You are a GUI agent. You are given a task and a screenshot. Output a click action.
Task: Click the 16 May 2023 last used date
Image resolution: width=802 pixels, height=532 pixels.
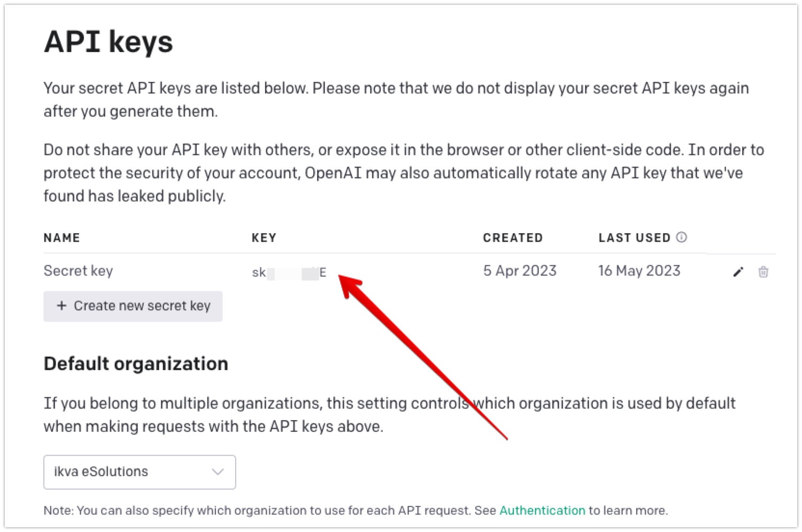(639, 271)
